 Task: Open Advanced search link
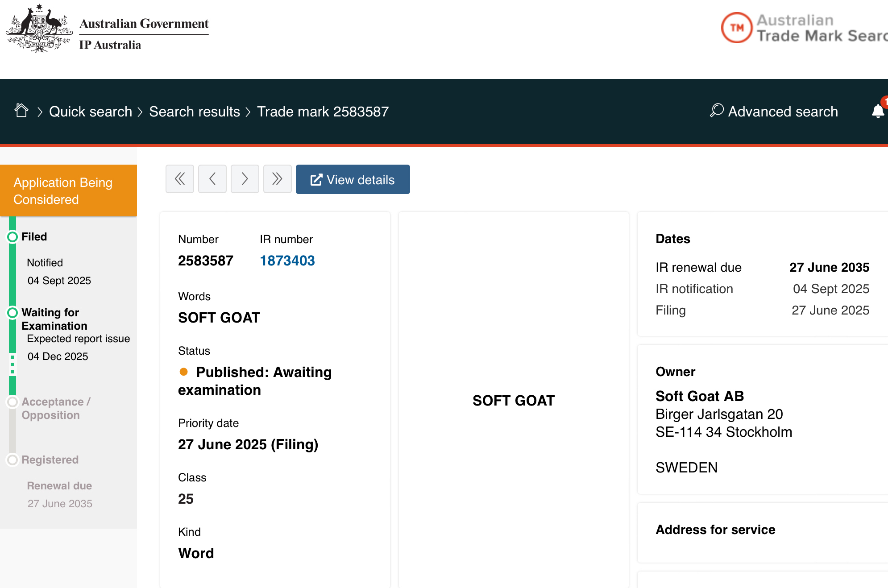point(783,112)
